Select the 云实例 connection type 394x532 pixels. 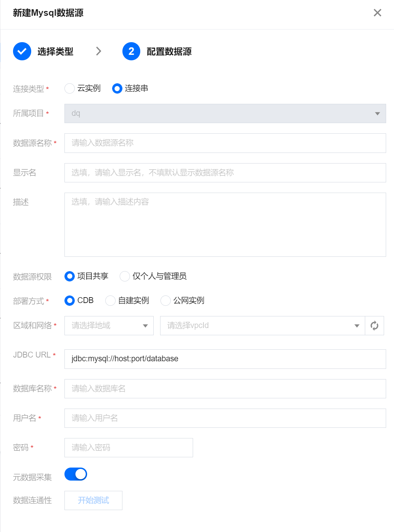[x=70, y=88]
